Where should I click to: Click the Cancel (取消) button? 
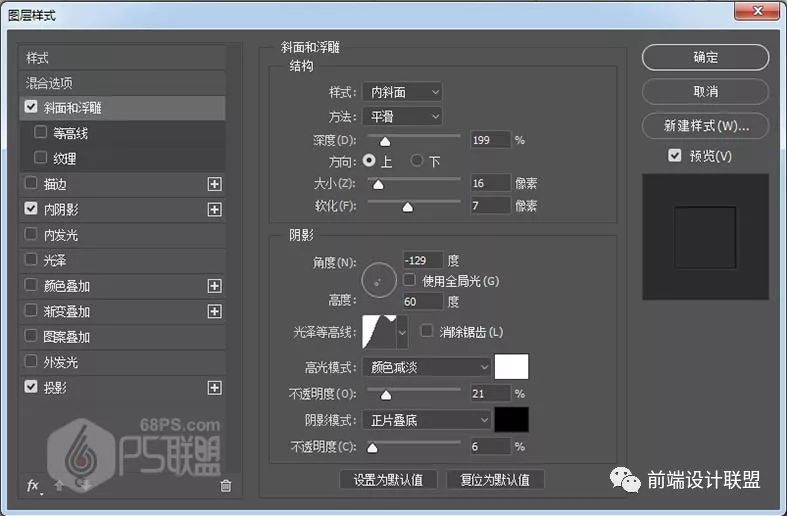tap(705, 91)
